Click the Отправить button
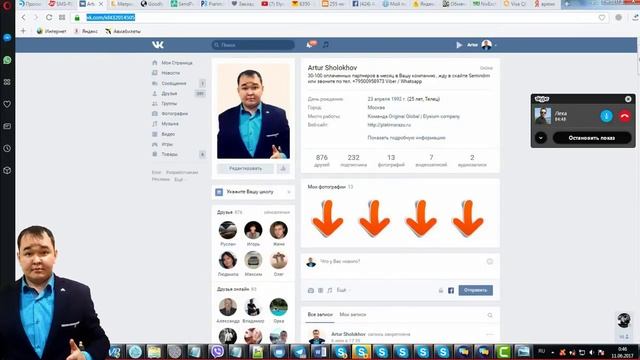640x360 pixels. point(476,290)
